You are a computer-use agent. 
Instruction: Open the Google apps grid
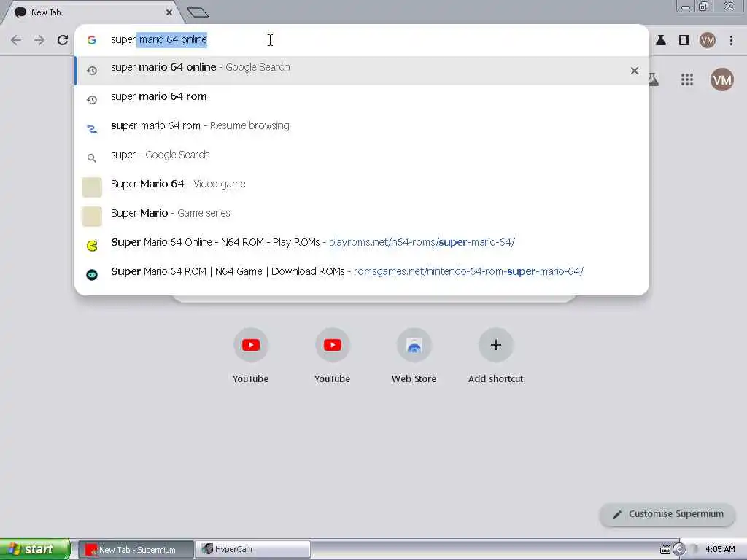pyautogui.click(x=687, y=79)
